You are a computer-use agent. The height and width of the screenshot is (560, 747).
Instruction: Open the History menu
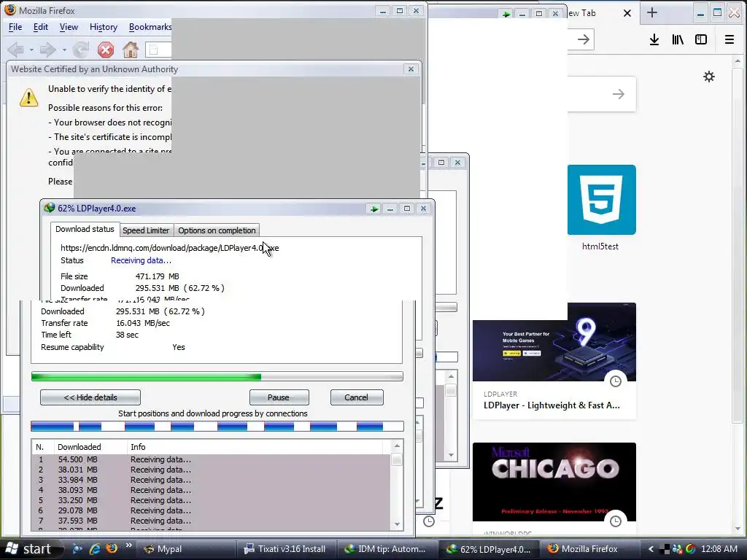tap(104, 27)
